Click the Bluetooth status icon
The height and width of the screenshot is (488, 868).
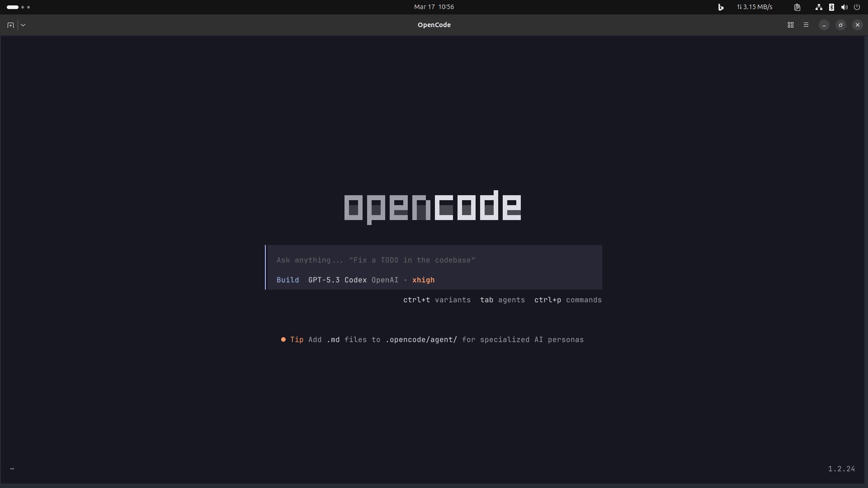click(831, 7)
